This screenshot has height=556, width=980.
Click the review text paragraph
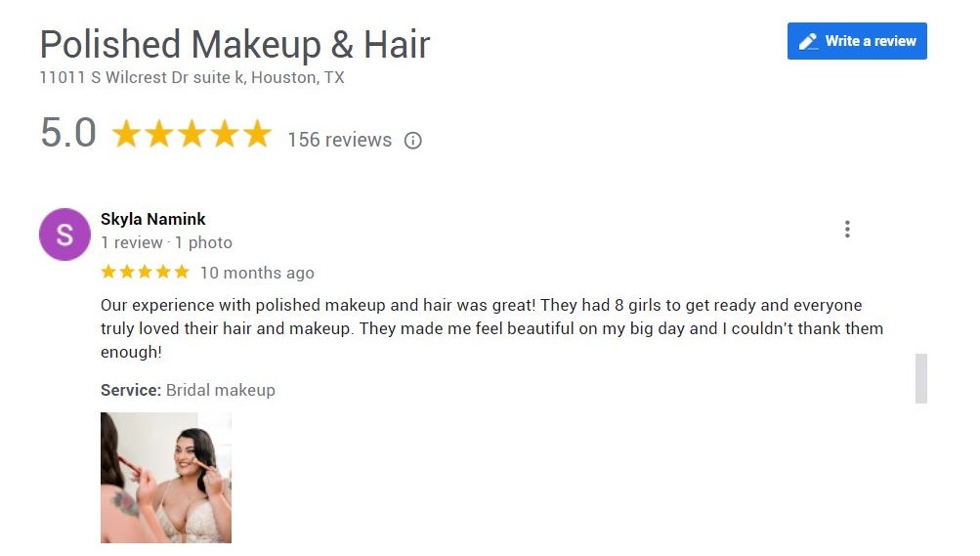pyautogui.click(x=491, y=328)
